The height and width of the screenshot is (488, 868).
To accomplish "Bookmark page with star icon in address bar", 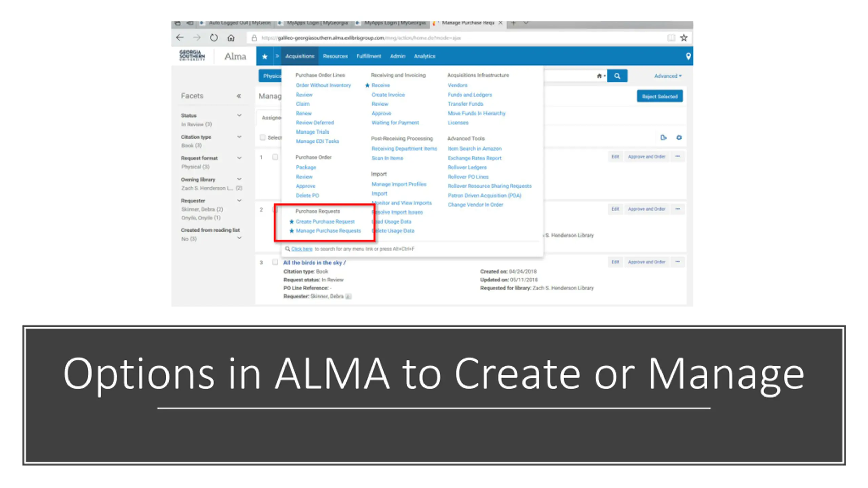I will click(x=684, y=38).
